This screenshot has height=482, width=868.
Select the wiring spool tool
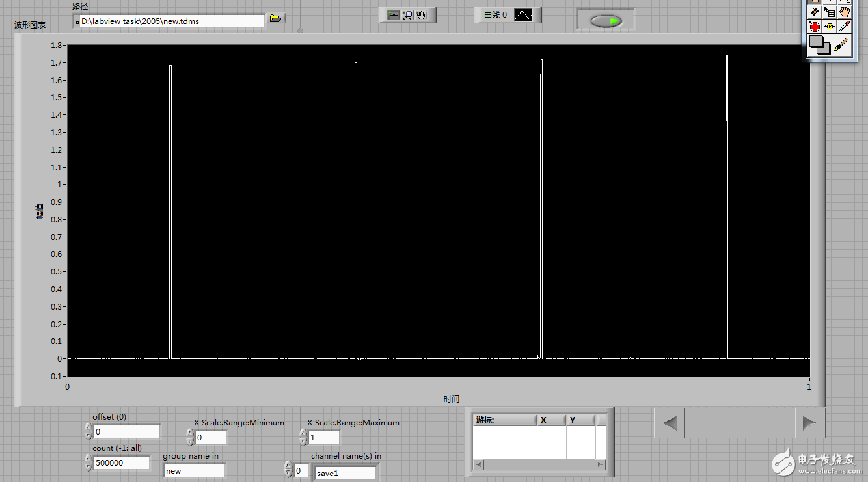click(814, 12)
